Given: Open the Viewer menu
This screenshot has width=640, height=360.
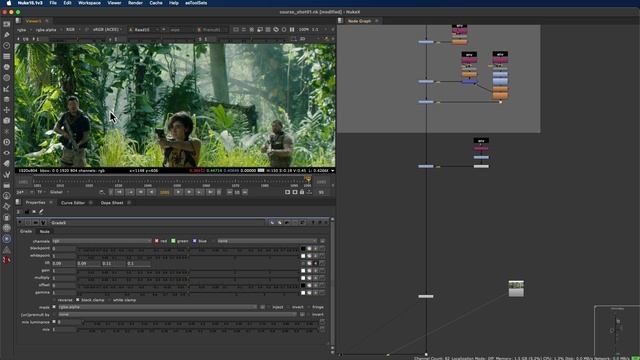Looking at the screenshot, I should 114,3.
